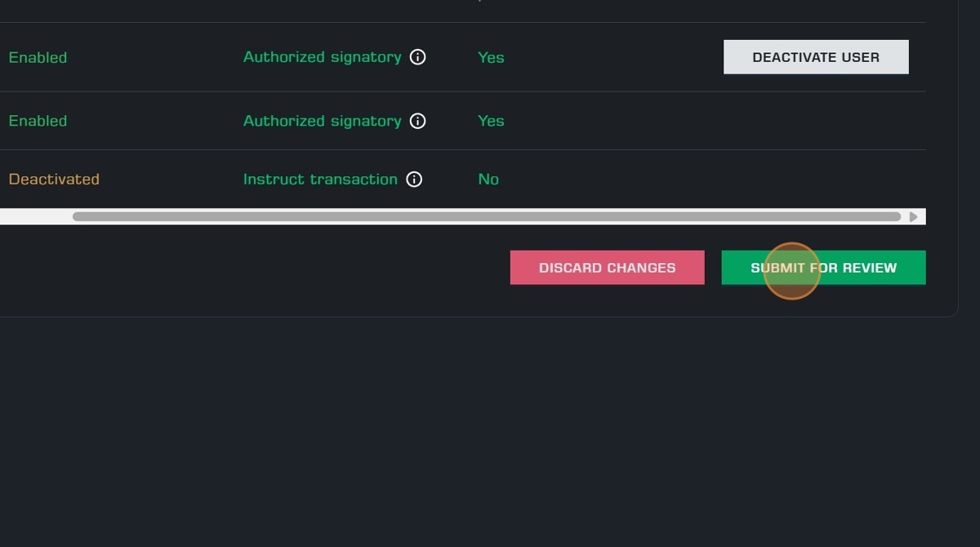This screenshot has height=547, width=980.
Task: Click Enabled status in the Deactivate User row
Action: (38, 57)
